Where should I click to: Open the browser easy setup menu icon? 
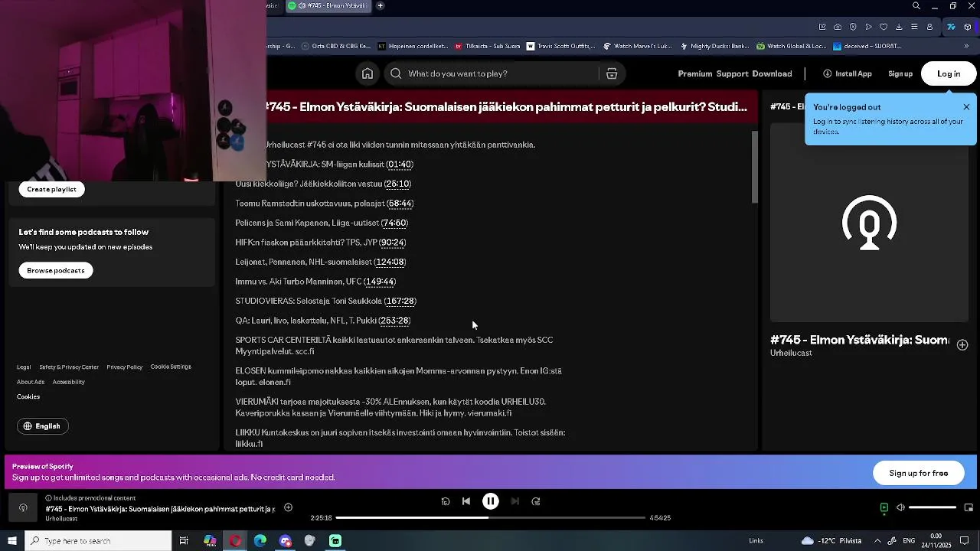coord(914,27)
